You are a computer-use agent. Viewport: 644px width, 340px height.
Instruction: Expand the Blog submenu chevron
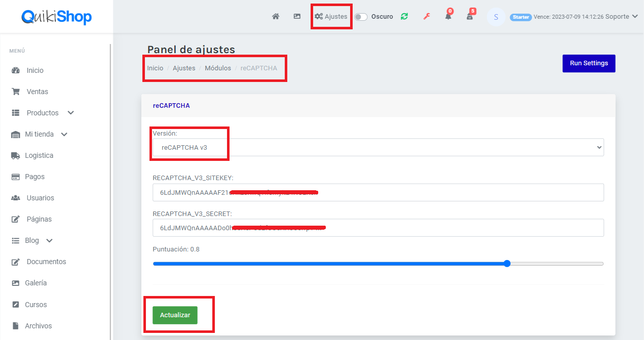[x=49, y=240]
